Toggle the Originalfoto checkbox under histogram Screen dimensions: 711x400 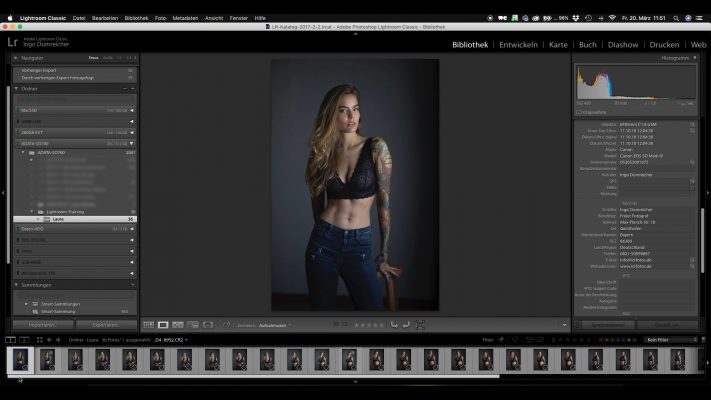580,112
